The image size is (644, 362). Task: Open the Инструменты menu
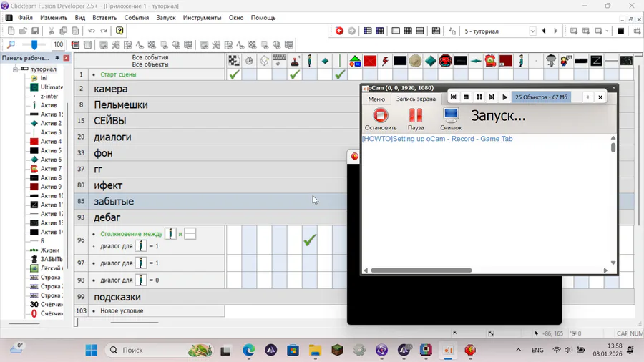click(x=202, y=18)
